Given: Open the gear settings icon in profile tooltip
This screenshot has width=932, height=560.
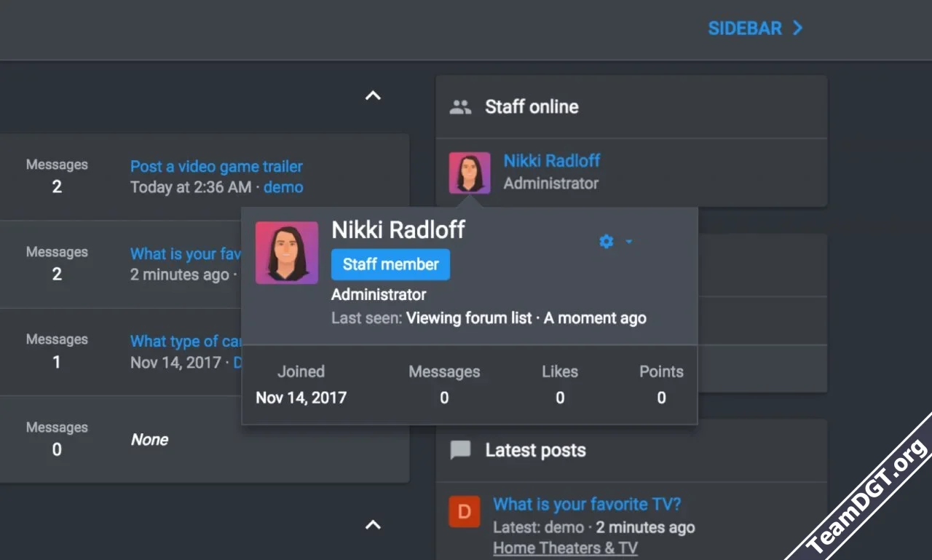Looking at the screenshot, I should [606, 241].
